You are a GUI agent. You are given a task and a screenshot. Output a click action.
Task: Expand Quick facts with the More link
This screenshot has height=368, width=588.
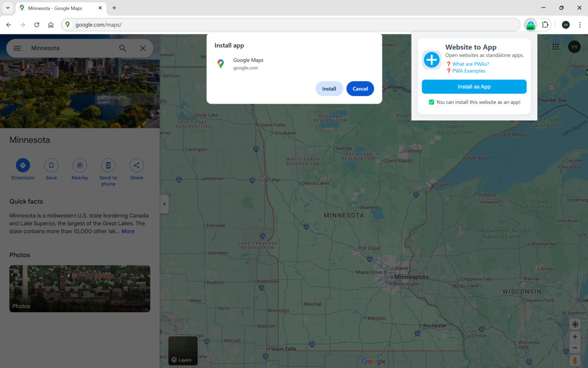pyautogui.click(x=128, y=231)
